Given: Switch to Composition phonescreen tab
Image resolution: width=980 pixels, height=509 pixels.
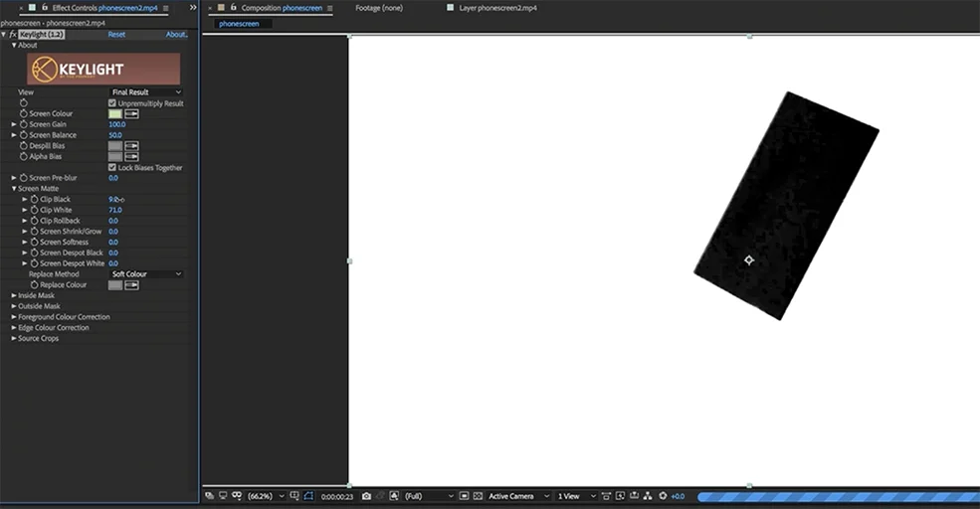Looking at the screenshot, I should pyautogui.click(x=282, y=8).
